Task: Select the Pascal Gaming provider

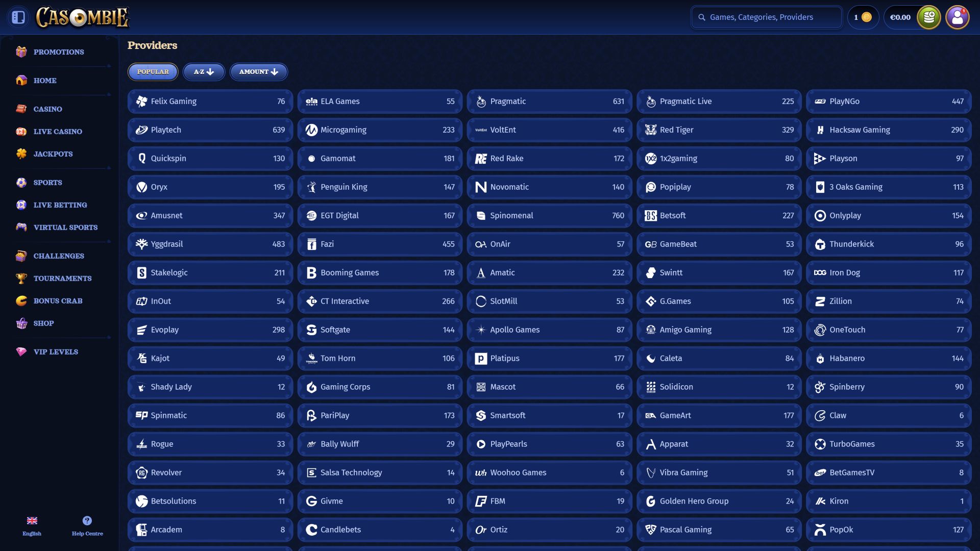Action: pos(719,530)
